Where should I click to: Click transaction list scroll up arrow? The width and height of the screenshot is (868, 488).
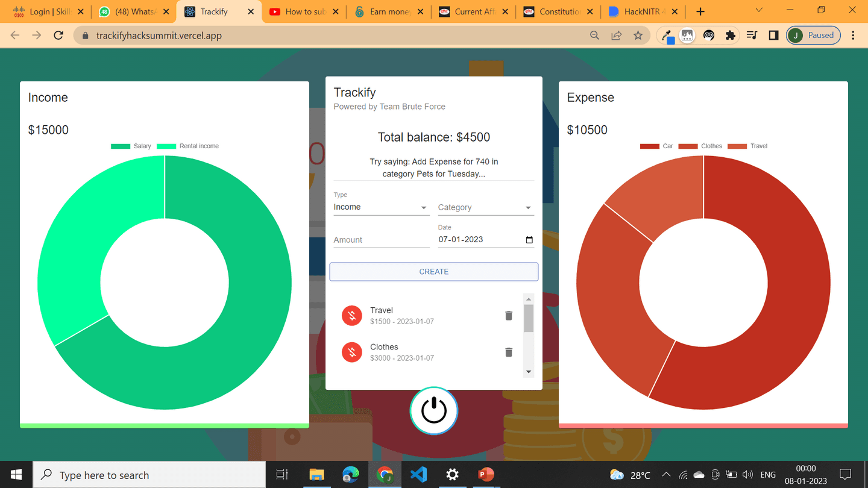click(529, 299)
